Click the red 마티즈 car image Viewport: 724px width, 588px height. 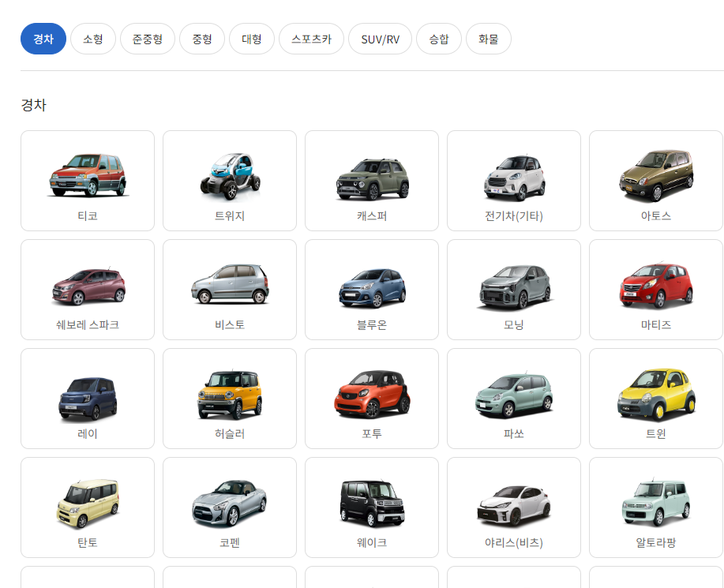656,284
